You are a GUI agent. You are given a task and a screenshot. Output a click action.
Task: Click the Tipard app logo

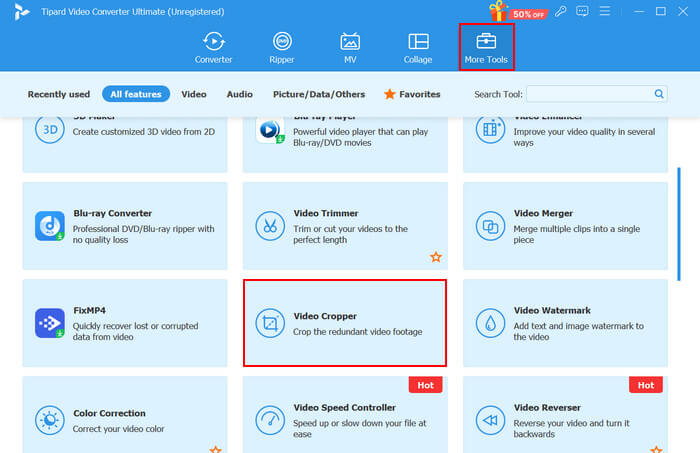point(21,12)
